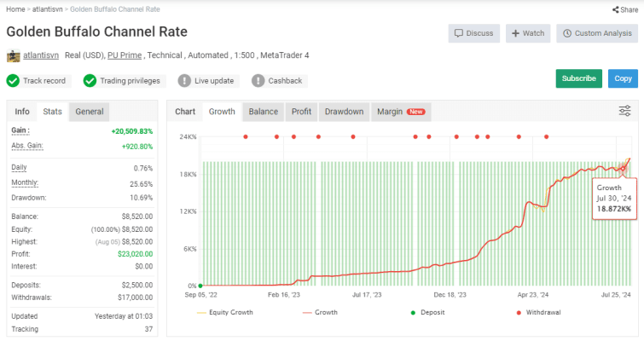Click the Trading privileges checkmark icon
Viewport: 644px width, 341px height.
pyautogui.click(x=90, y=81)
